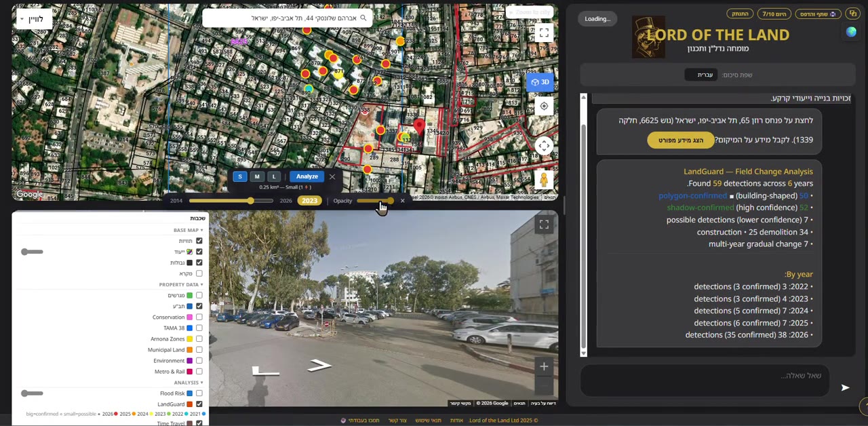
Task: Uncheck the גבולות base map checkbox
Action: 199,263
